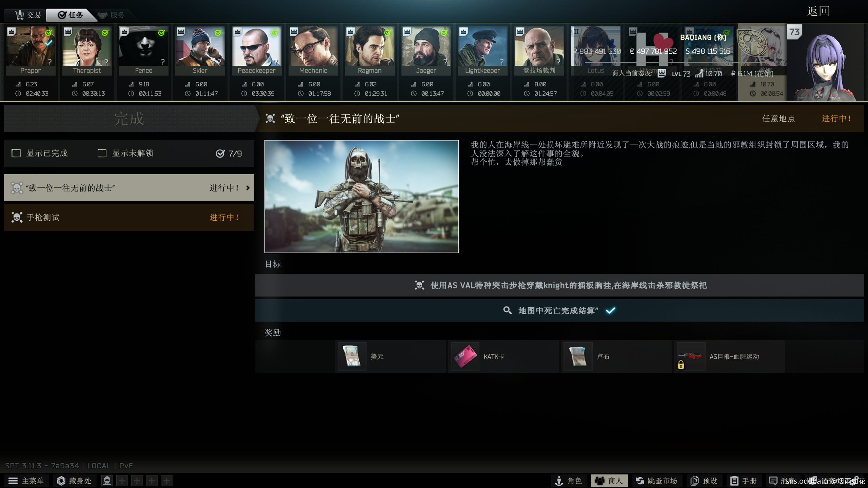Click Prapor's restock timer 02:40:33
The image size is (868, 488).
pyautogui.click(x=37, y=94)
